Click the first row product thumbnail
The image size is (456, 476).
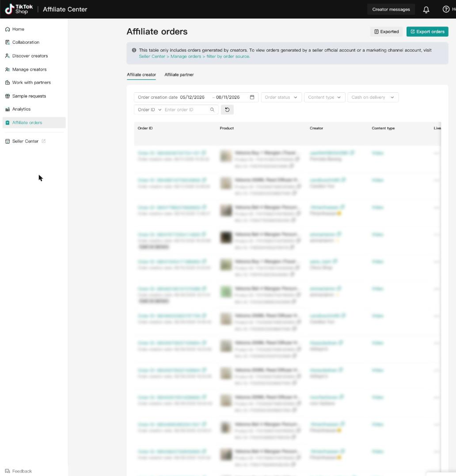(226, 156)
